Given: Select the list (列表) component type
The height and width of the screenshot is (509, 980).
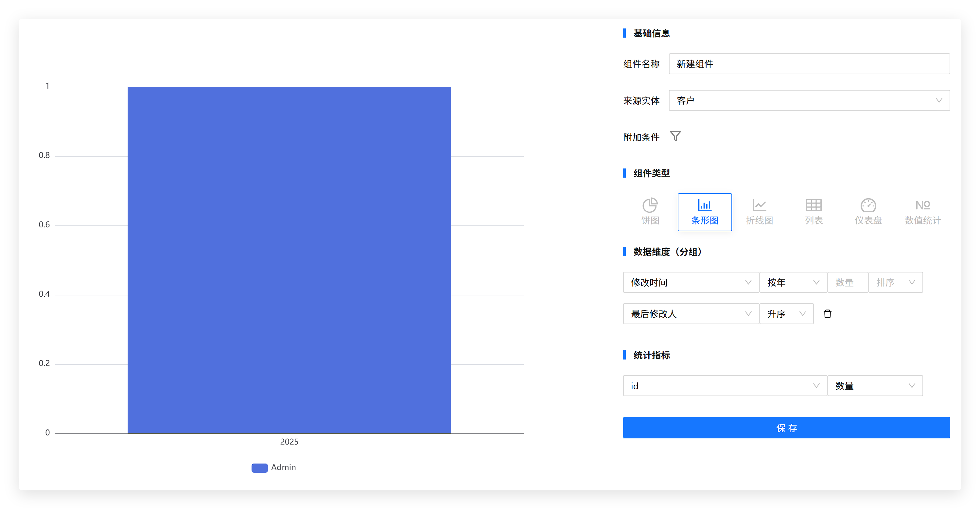Looking at the screenshot, I should pos(814,212).
